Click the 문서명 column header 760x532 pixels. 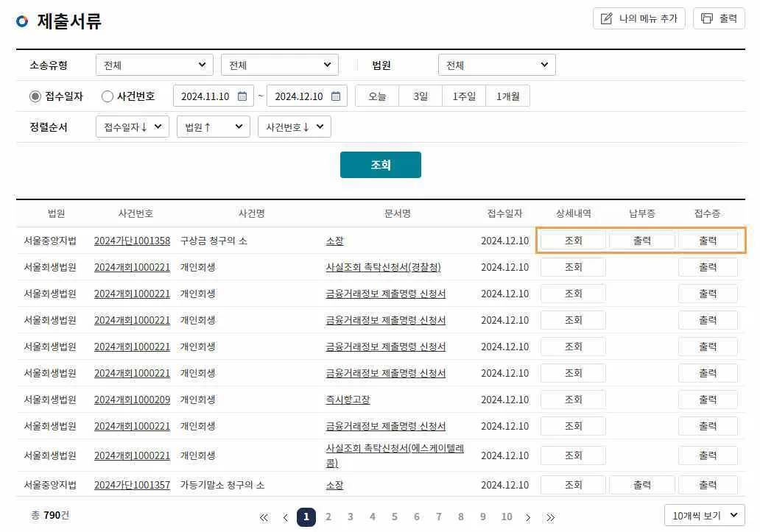[397, 213]
